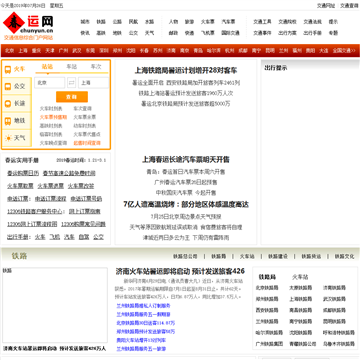
Task: Open 广州春运汽车票20日起预售 news line
Action: point(186,182)
